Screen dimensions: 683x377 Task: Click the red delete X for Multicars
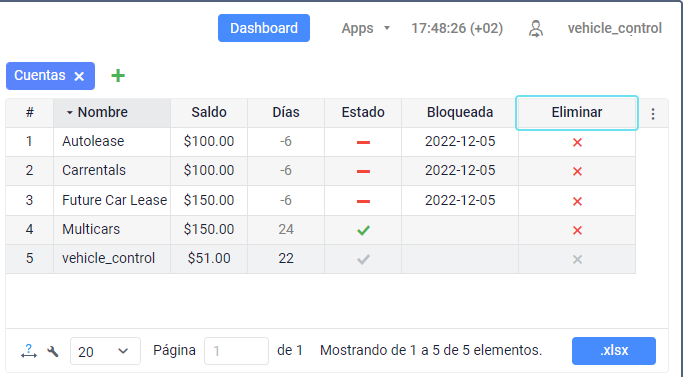click(x=577, y=230)
